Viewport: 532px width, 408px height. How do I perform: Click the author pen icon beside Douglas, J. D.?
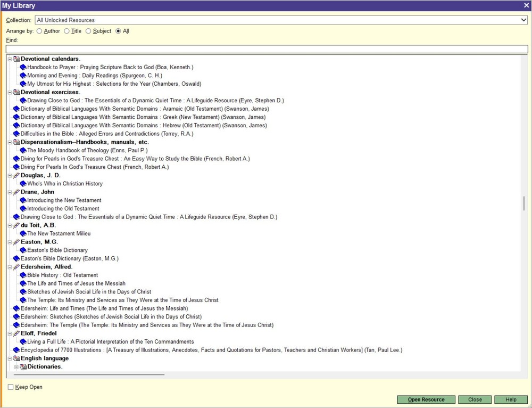click(x=16, y=175)
